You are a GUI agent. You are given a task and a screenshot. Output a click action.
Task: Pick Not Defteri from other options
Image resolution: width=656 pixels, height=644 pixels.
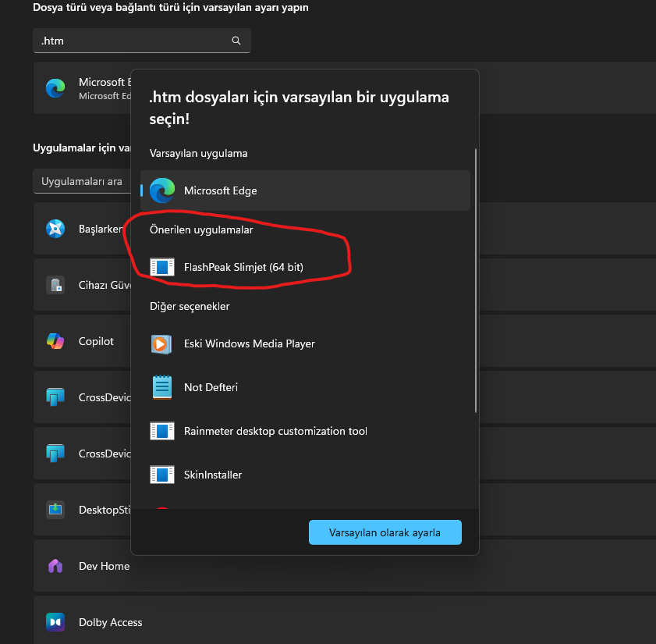[x=305, y=387]
